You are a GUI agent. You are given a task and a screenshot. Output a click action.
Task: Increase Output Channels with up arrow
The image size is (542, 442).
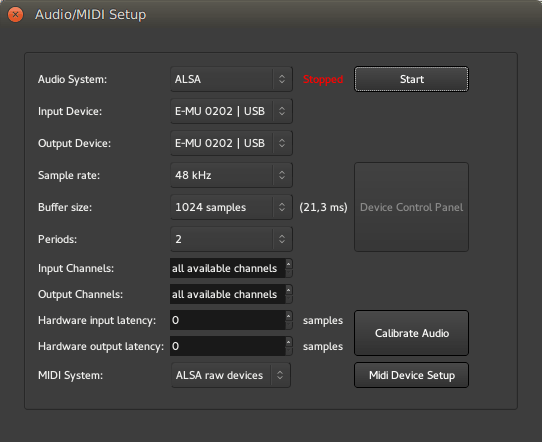pos(289,290)
